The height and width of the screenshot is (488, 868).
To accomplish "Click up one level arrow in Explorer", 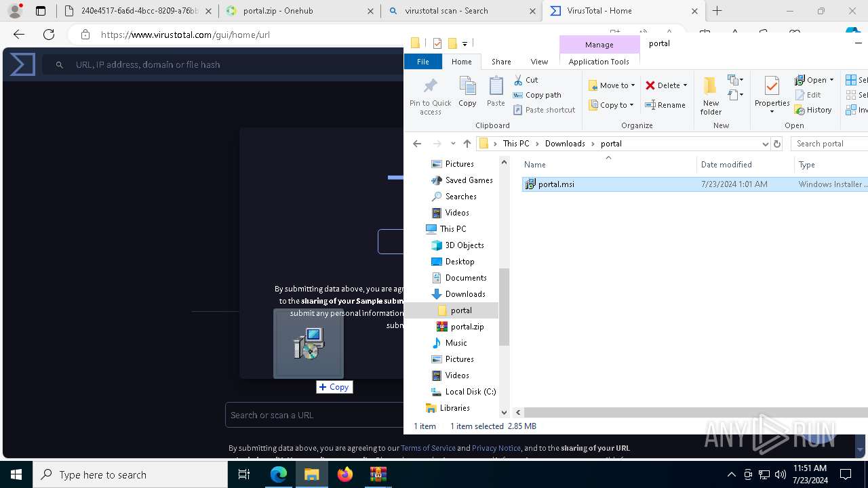I will tap(467, 144).
